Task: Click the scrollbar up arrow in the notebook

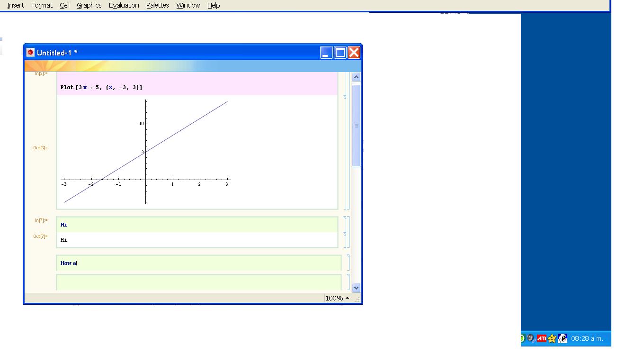Action: [356, 76]
